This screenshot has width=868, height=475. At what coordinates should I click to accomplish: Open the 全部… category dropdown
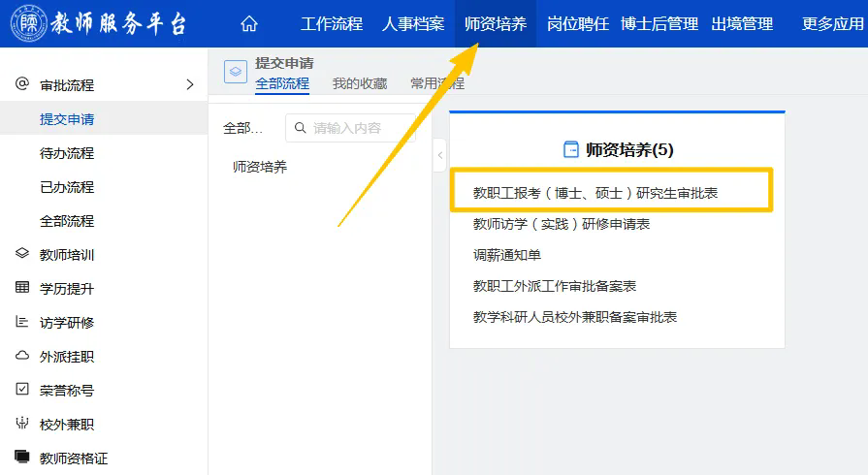point(243,128)
